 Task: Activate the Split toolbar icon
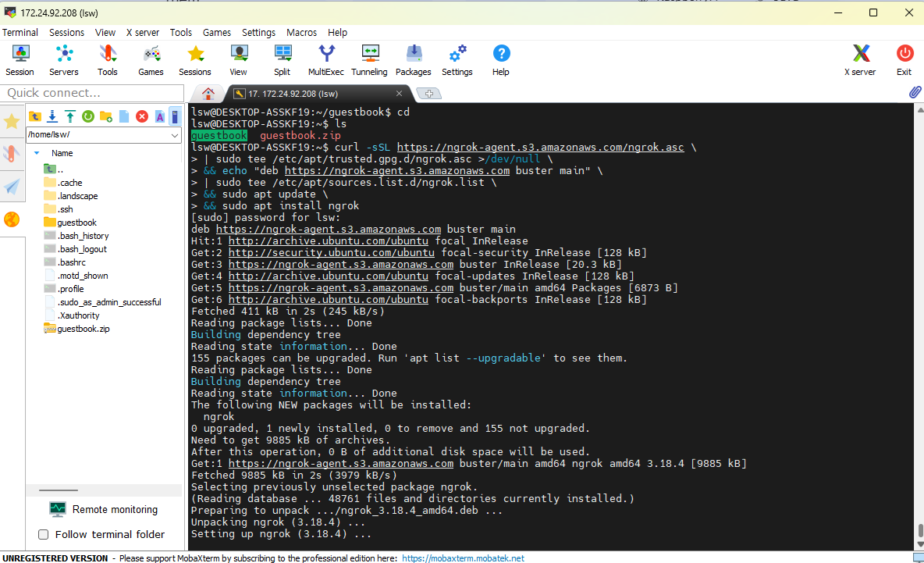(x=283, y=61)
